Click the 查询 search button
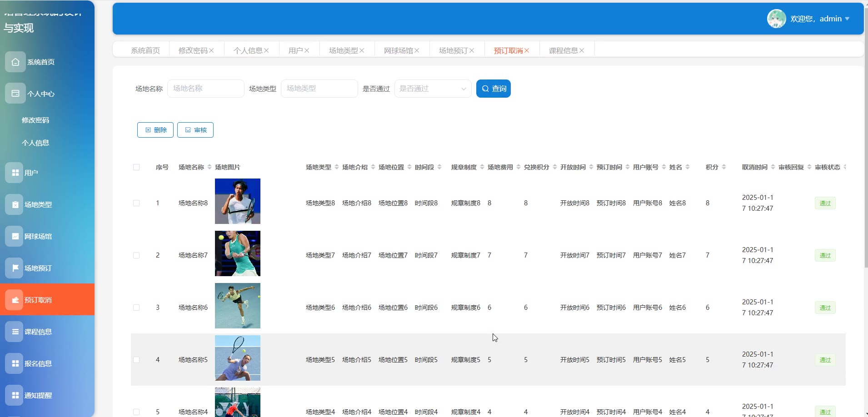This screenshot has height=417, width=868. tap(493, 89)
